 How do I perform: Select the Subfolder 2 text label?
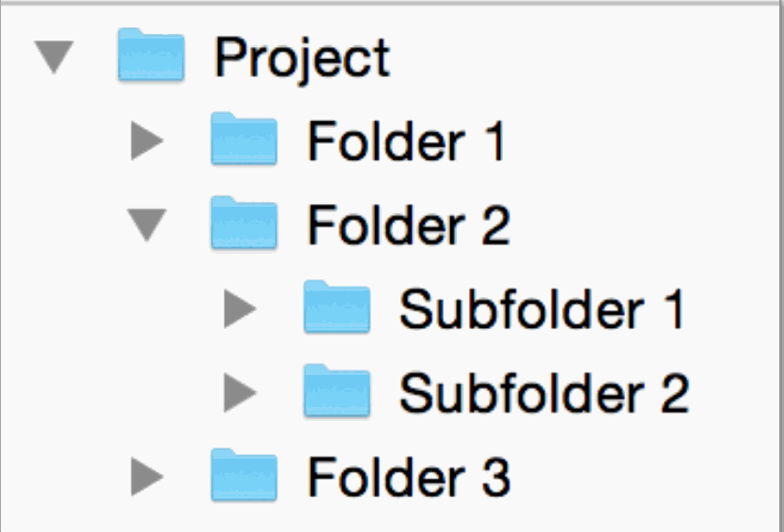[544, 393]
